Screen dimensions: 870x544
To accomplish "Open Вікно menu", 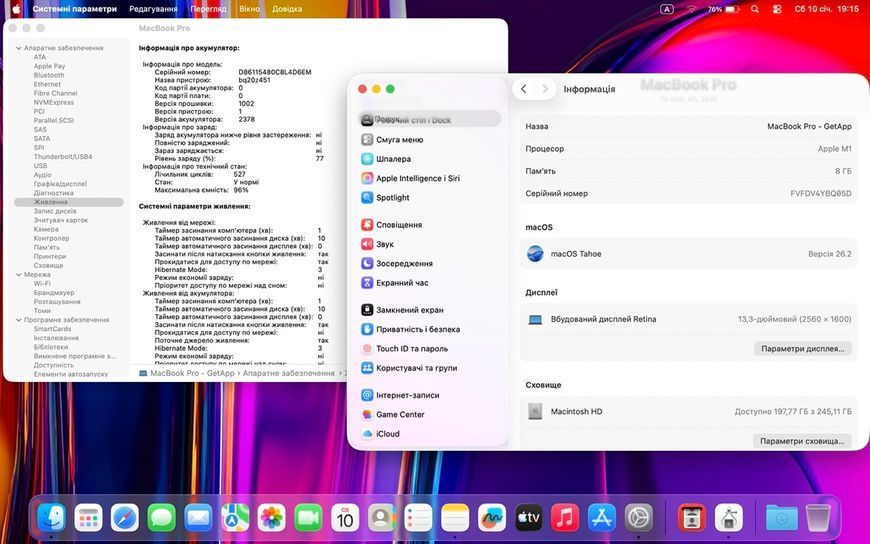I will 250,9.
